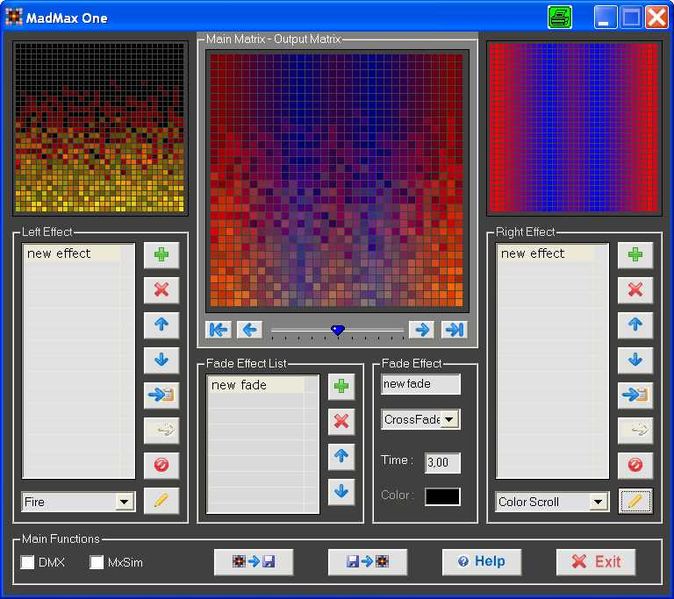Open the Color Scroll effect dropdown
674x599 pixels.
coord(598,502)
